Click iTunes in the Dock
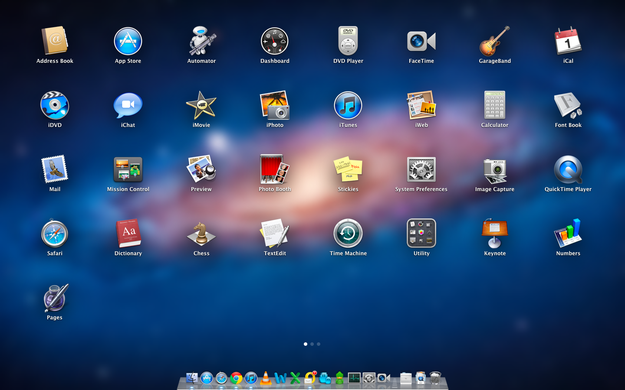The width and height of the screenshot is (625, 390). [x=251, y=378]
